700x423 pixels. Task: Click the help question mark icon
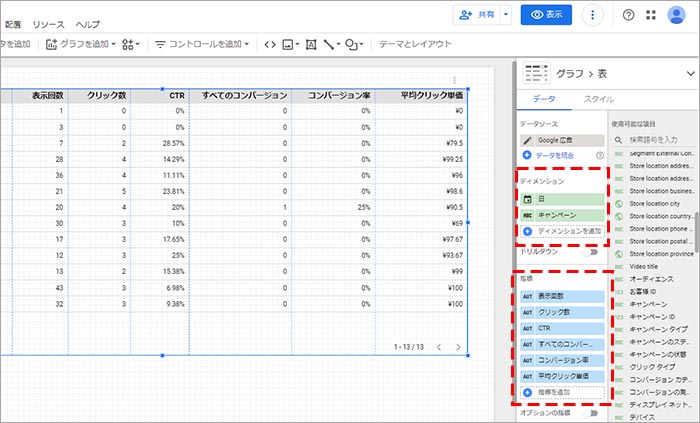click(x=628, y=15)
